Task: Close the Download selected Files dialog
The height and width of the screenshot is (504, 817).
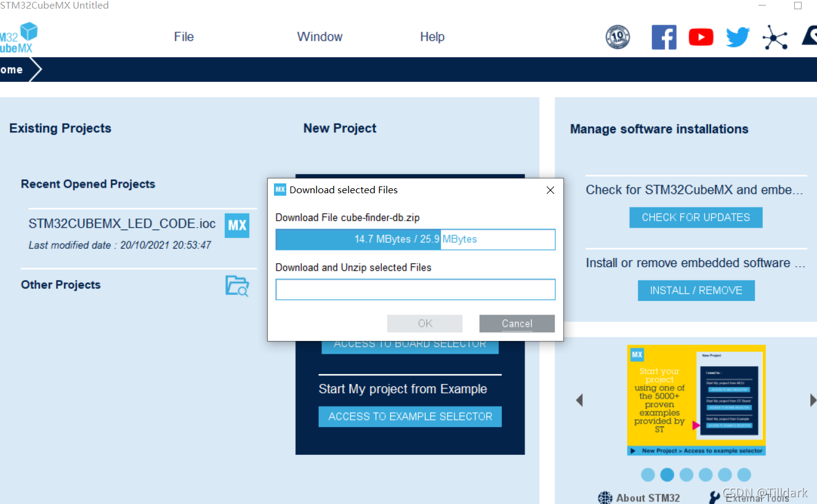Action: (x=550, y=190)
